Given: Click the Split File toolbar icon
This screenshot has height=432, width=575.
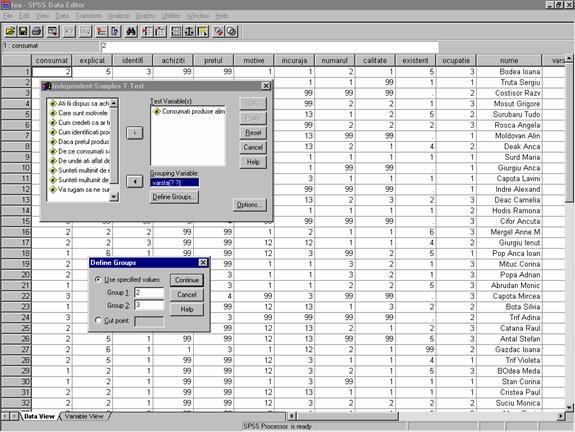Looking at the screenshot, I should click(176, 32).
